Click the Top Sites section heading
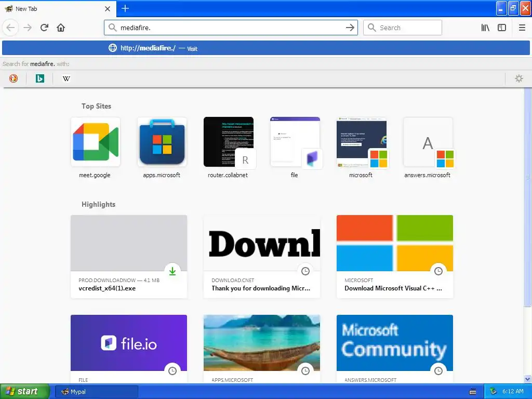 (96, 106)
